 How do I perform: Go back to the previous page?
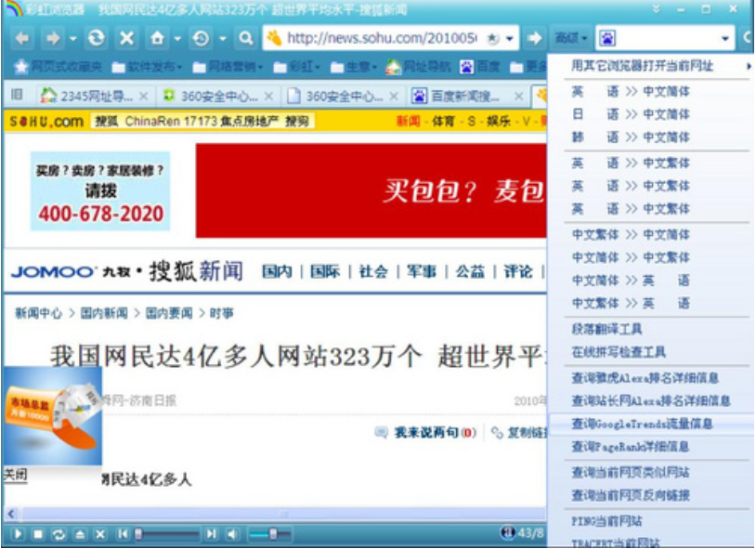[x=21, y=38]
